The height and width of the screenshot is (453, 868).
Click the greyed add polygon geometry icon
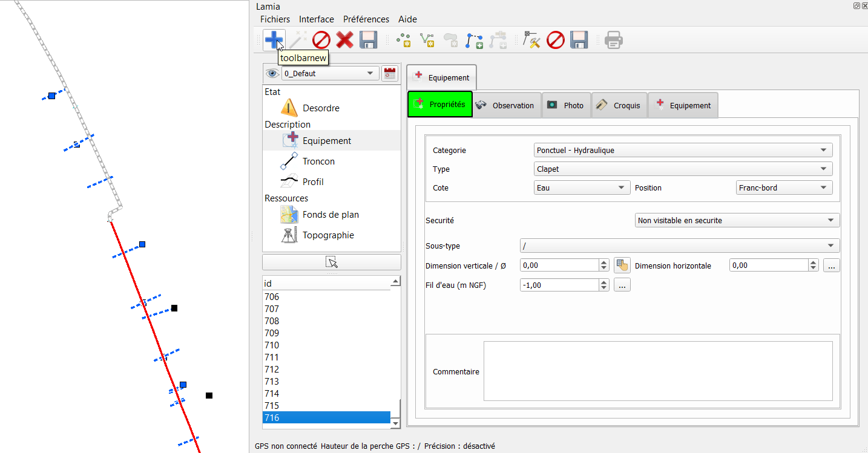450,40
